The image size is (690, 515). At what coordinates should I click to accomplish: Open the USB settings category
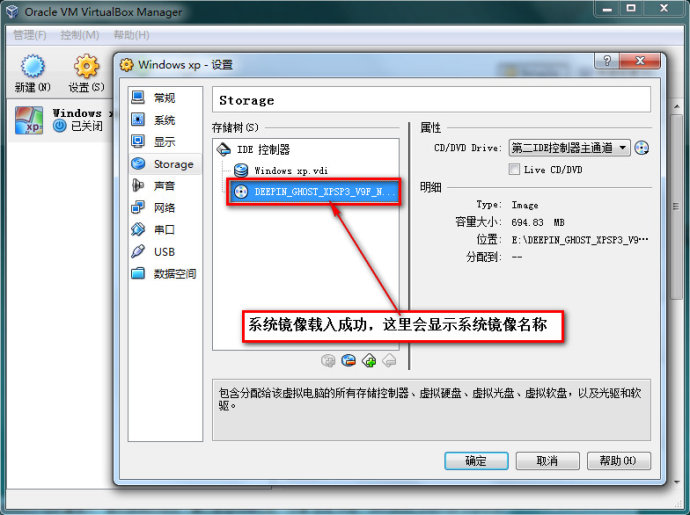click(x=165, y=252)
